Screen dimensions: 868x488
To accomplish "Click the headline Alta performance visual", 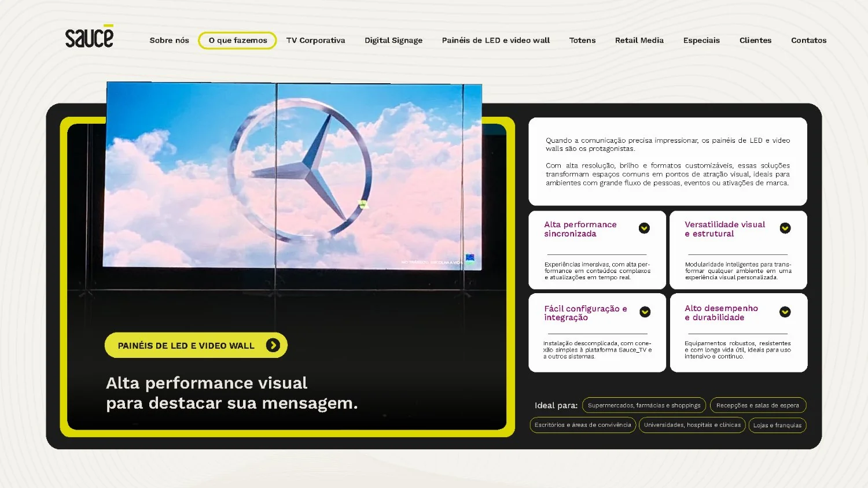I will coord(207,383).
